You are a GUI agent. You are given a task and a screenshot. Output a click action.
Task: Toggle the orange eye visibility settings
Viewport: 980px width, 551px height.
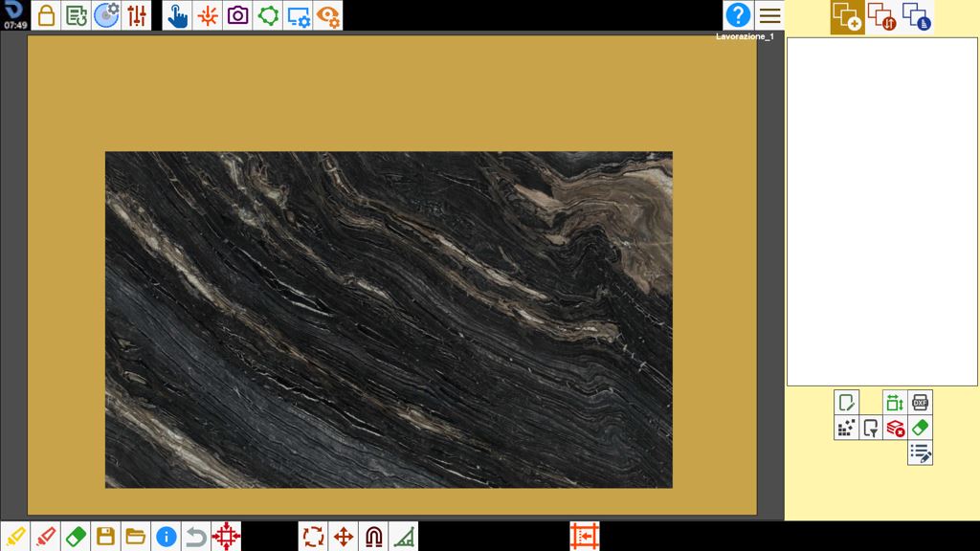[327, 15]
